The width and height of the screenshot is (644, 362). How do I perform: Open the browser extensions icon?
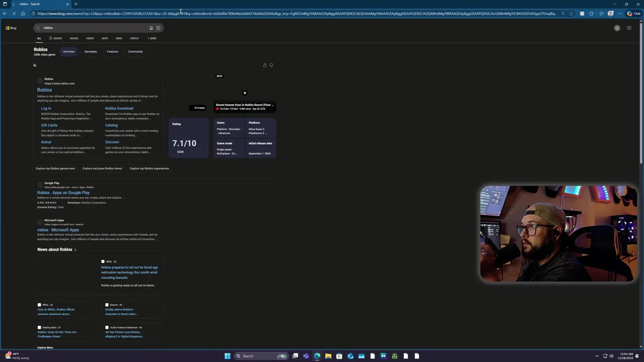591,14
